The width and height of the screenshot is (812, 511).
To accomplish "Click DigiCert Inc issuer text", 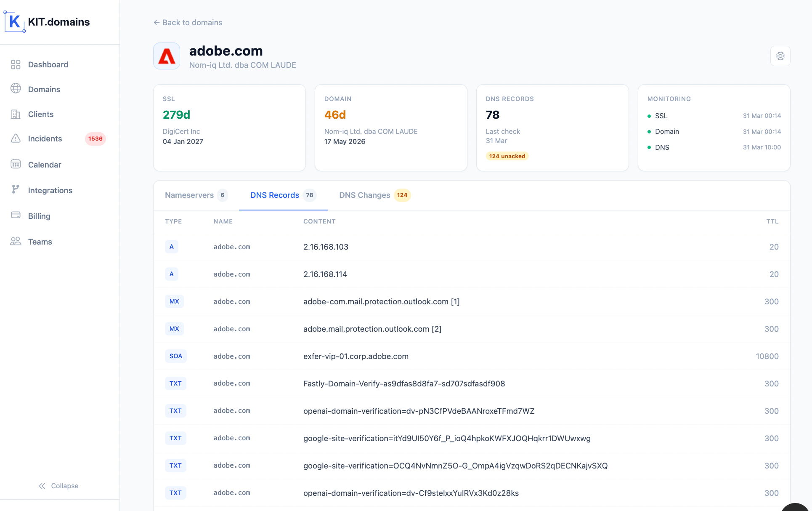I will coord(181,131).
